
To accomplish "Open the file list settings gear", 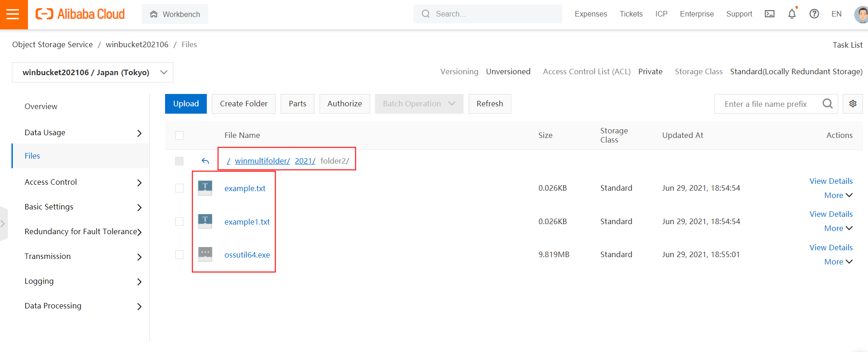I will click(853, 104).
